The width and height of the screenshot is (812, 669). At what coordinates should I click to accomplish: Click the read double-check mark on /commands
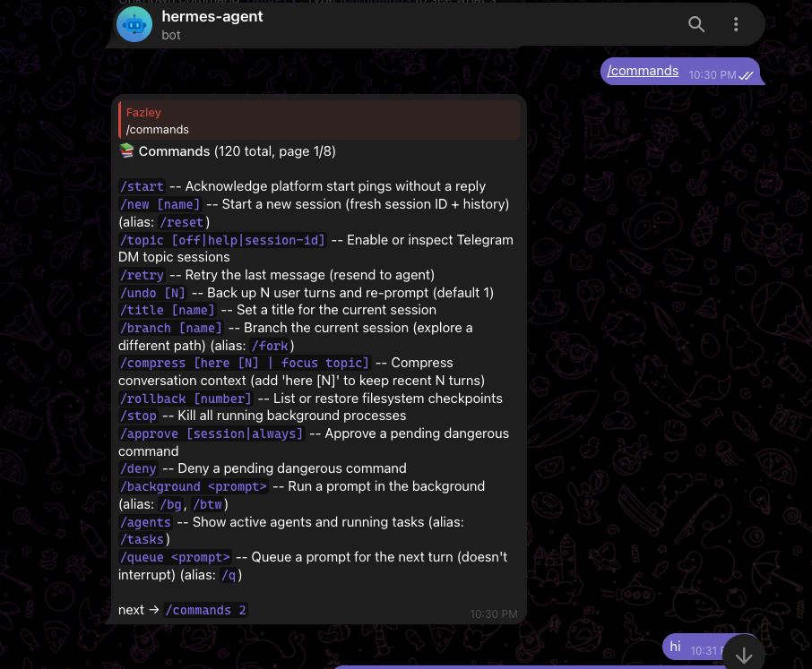click(x=746, y=75)
